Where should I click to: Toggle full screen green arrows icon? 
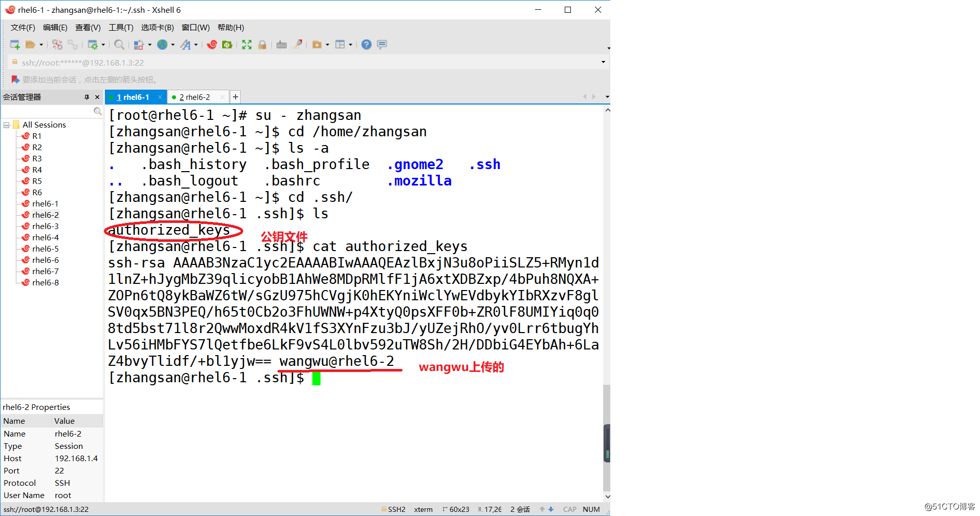click(x=247, y=45)
